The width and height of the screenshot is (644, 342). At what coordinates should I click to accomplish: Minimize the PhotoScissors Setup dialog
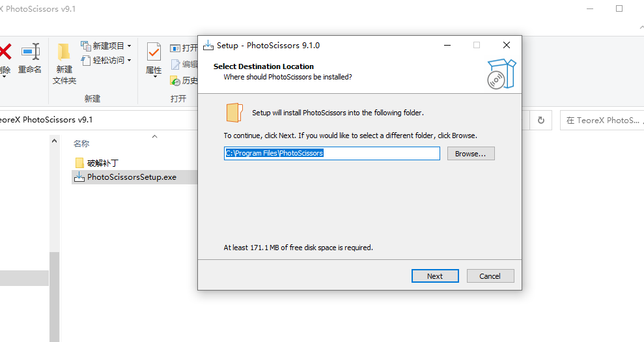click(x=447, y=45)
